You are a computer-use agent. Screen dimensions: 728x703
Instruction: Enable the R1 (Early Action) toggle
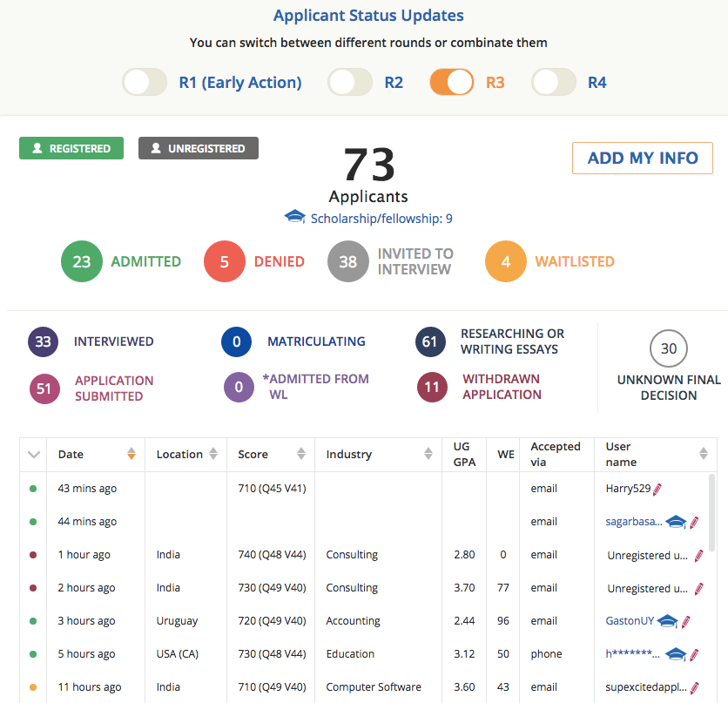click(145, 83)
